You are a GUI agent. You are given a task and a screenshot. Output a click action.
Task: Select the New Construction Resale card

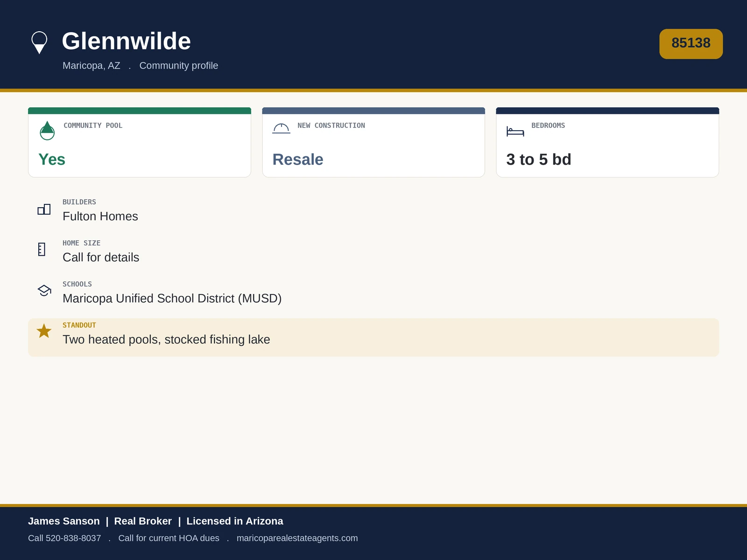pyautogui.click(x=373, y=142)
